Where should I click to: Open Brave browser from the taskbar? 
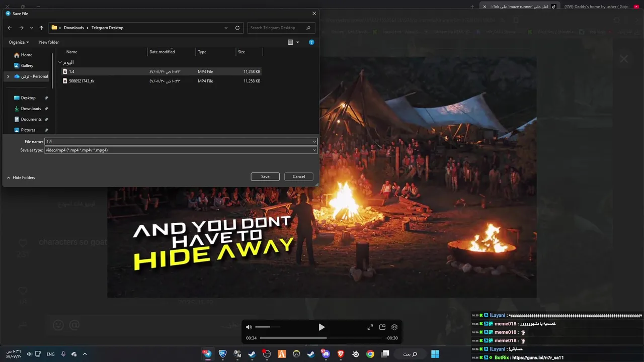341,354
